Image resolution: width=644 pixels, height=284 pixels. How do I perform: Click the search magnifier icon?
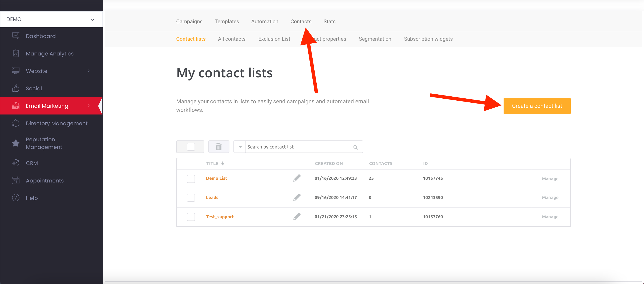click(x=355, y=147)
